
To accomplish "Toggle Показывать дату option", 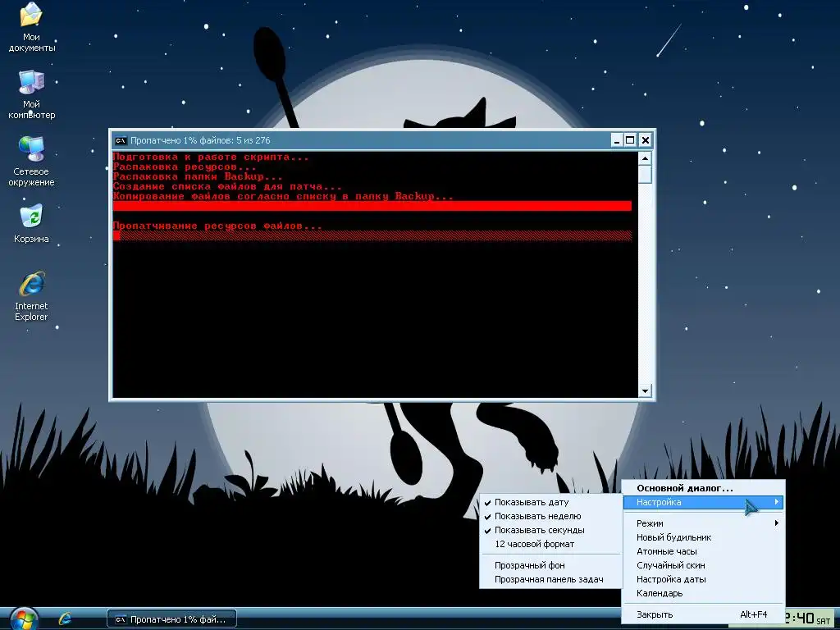I will [550, 503].
